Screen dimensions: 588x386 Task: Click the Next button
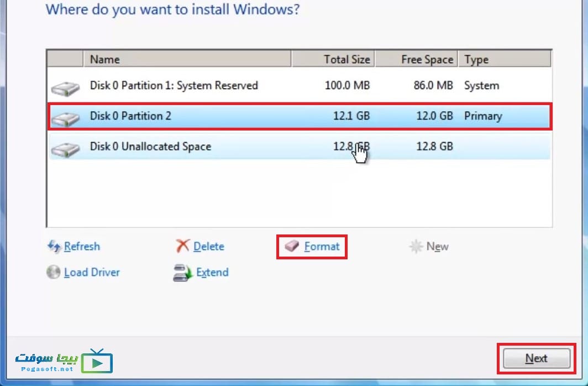pyautogui.click(x=536, y=358)
